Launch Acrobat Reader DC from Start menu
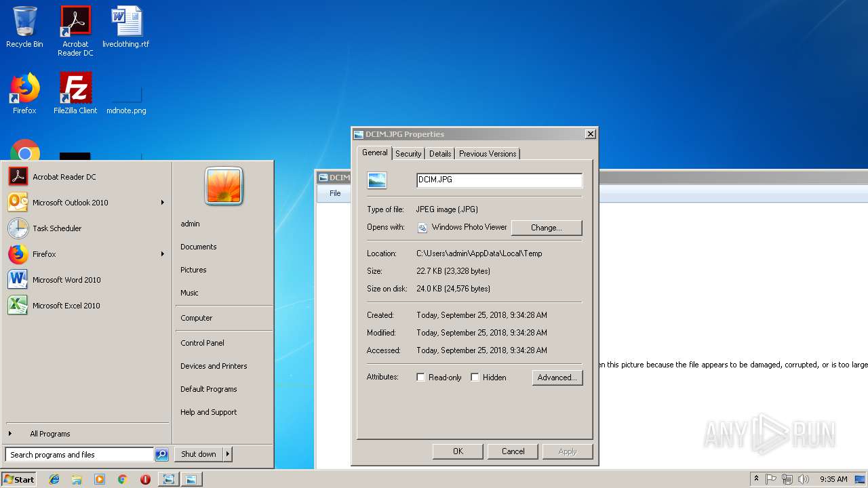The height and width of the screenshot is (488, 868). coord(87,177)
